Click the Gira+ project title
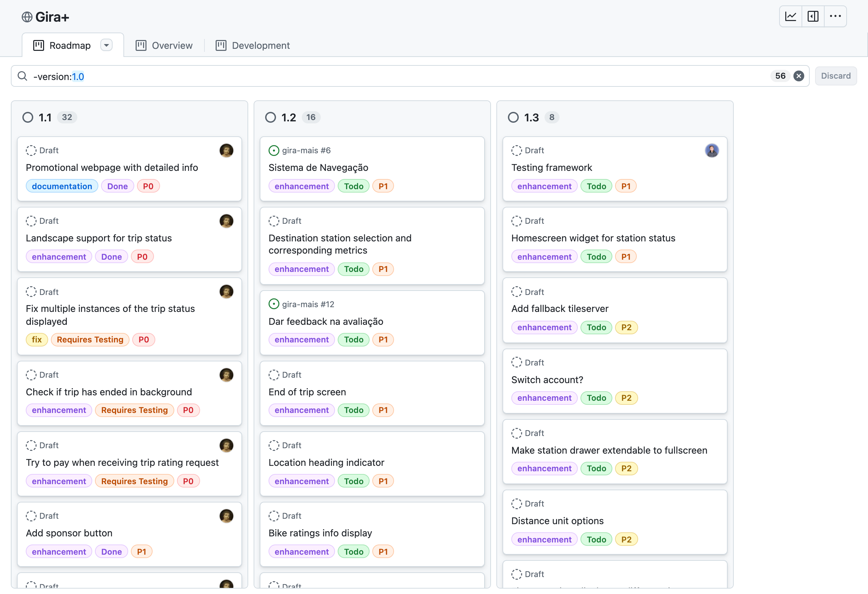 (x=52, y=17)
